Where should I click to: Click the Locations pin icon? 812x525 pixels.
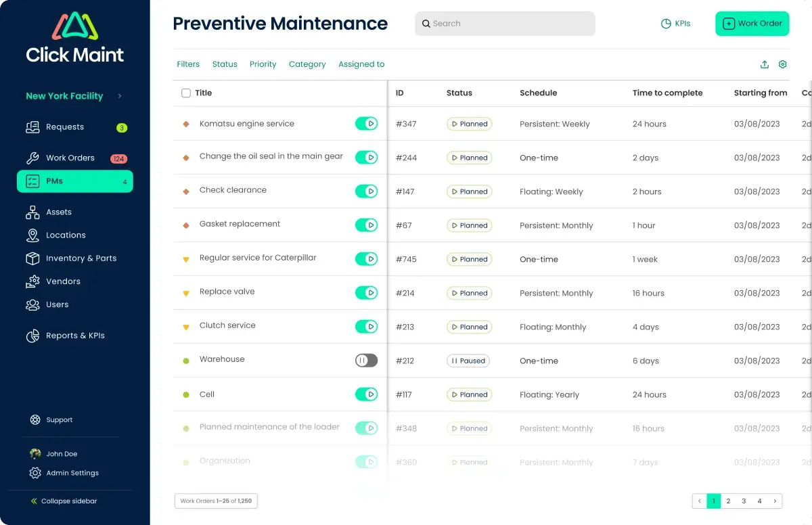(32, 235)
